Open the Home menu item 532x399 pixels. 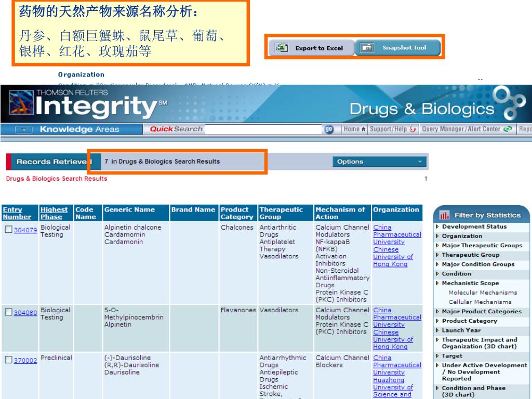pyautogui.click(x=354, y=129)
